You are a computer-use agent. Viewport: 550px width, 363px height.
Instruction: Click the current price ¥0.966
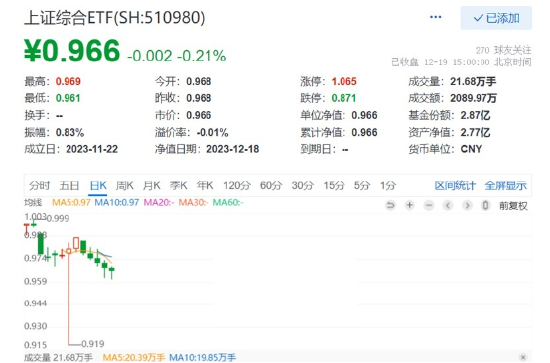click(72, 51)
